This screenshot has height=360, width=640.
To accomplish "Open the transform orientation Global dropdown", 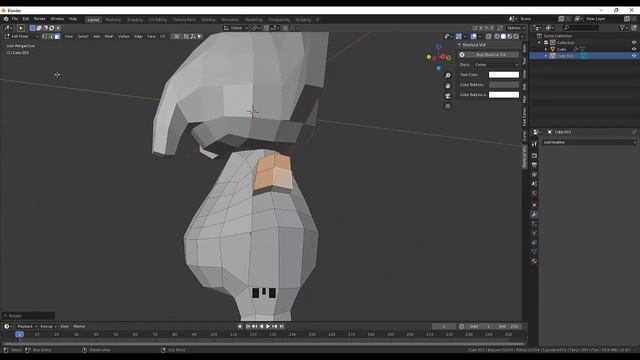I will click(x=236, y=28).
